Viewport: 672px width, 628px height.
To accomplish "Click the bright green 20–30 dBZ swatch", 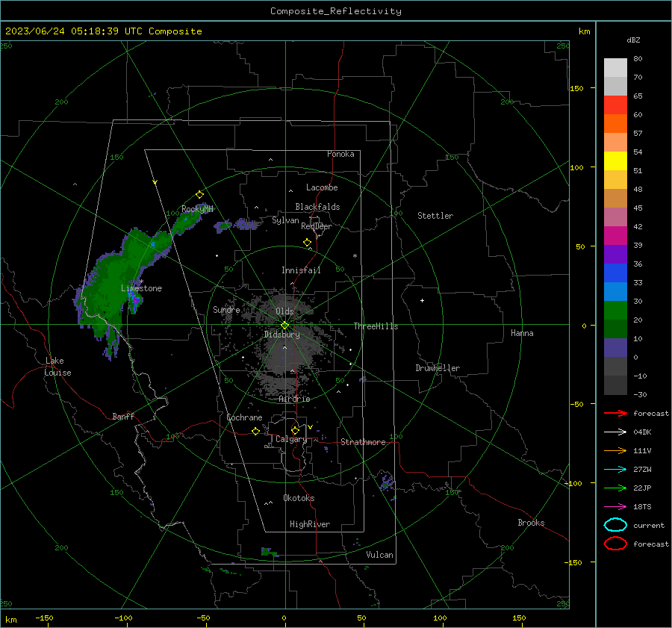I will 615,311.
